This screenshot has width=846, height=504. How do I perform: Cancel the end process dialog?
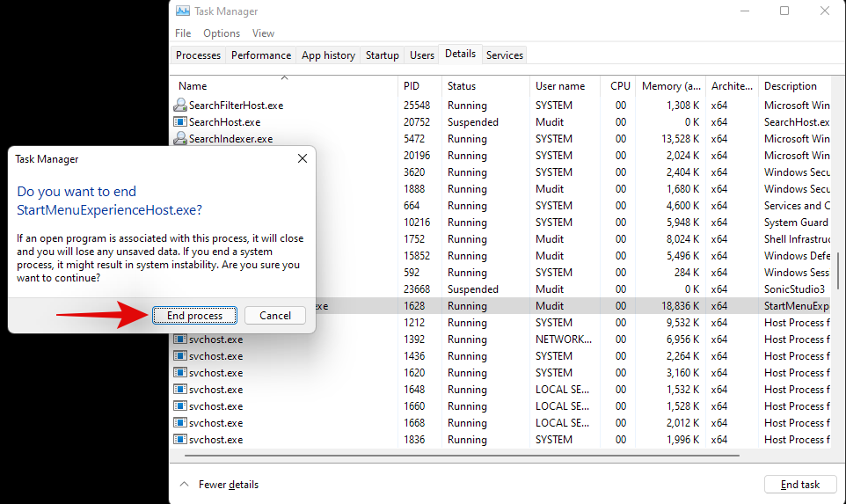(x=275, y=316)
